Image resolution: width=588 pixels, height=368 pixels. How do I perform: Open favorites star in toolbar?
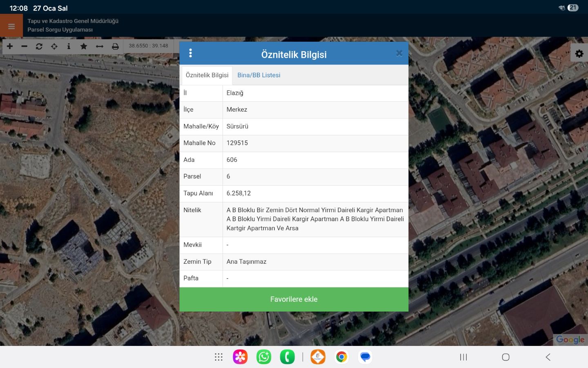pos(84,46)
